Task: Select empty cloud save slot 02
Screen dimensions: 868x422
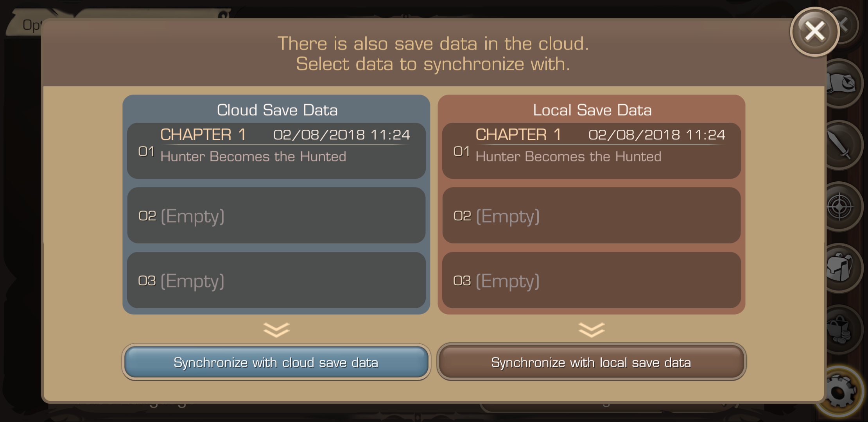Action: pos(276,216)
